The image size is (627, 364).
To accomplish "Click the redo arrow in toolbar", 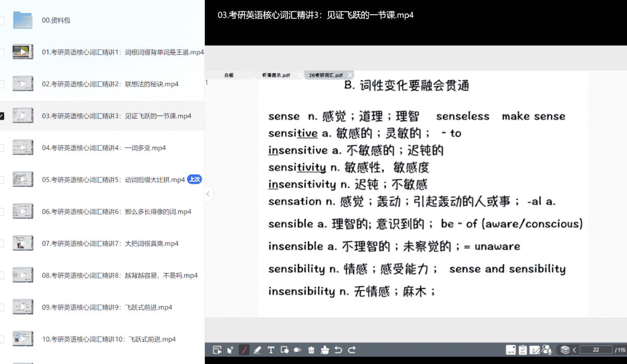I will 352,350.
